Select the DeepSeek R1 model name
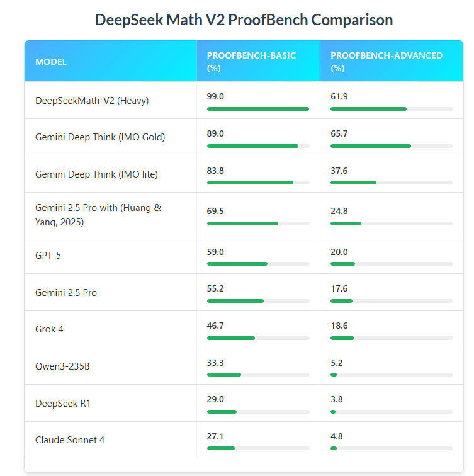 [63, 403]
